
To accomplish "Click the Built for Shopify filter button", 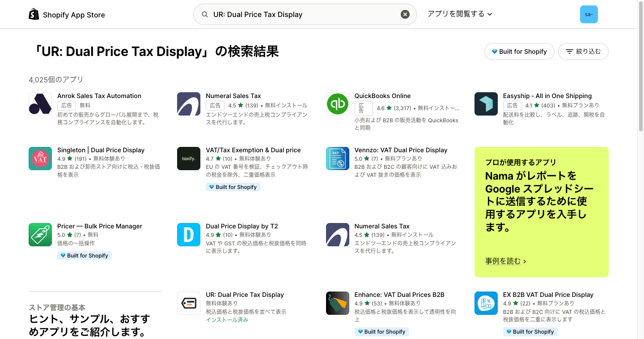I will (519, 51).
